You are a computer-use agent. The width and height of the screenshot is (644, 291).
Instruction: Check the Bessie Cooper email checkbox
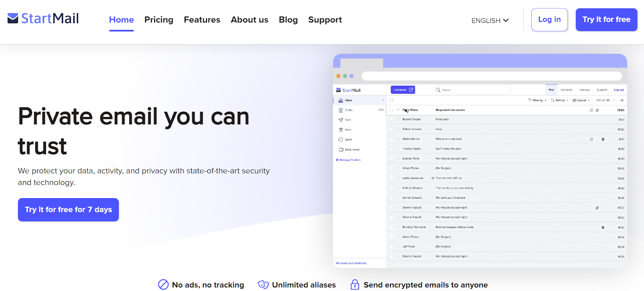coord(391,119)
